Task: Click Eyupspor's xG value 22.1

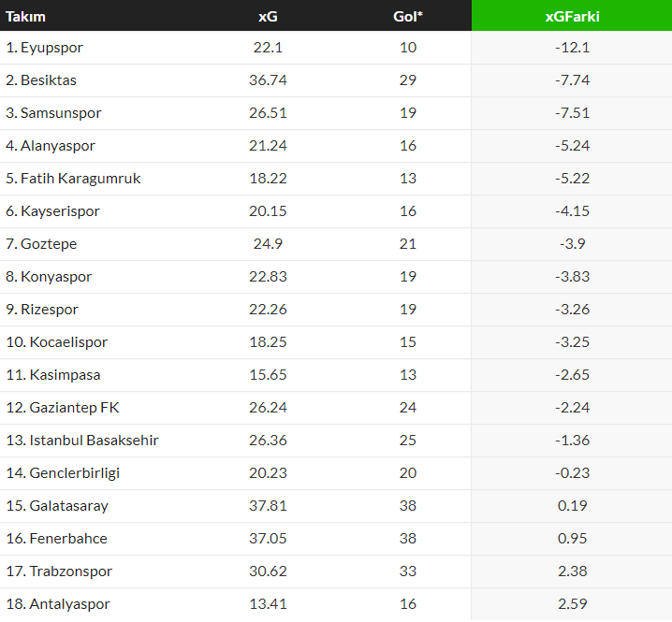Action: (268, 48)
